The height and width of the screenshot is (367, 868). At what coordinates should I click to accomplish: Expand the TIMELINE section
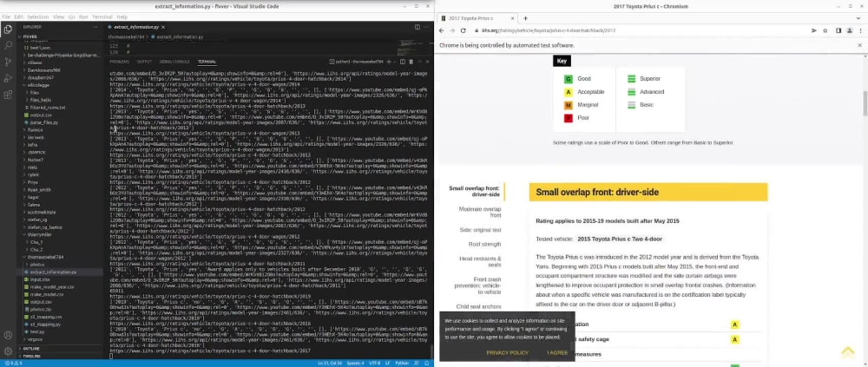point(31,357)
